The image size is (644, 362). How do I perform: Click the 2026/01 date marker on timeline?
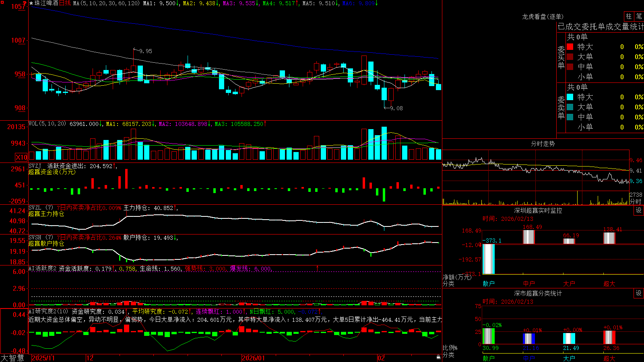click(253, 358)
